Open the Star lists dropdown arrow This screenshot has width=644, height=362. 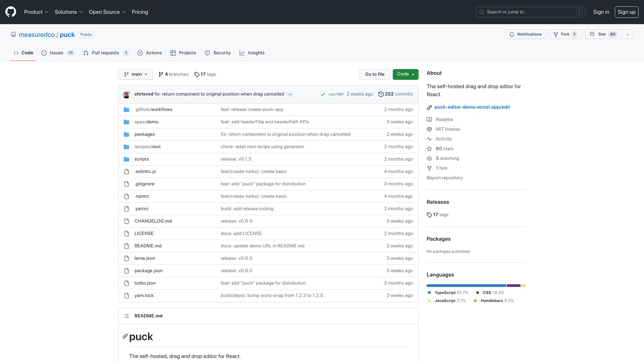point(628,34)
